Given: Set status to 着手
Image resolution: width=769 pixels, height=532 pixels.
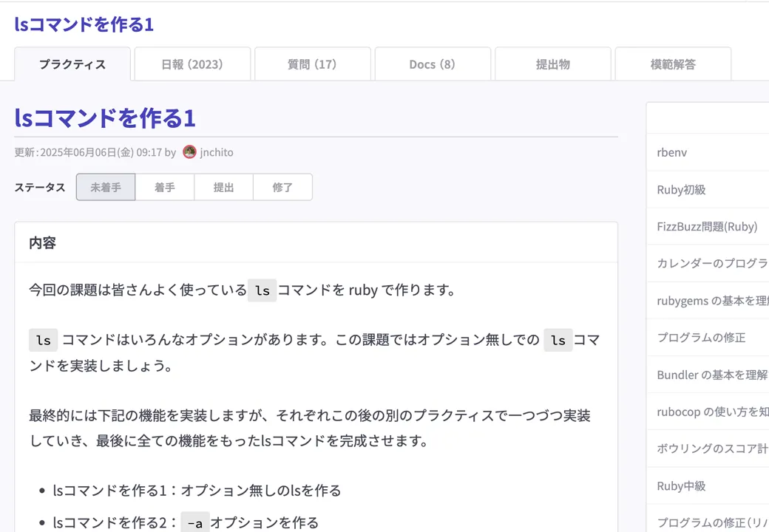Looking at the screenshot, I should [x=165, y=187].
